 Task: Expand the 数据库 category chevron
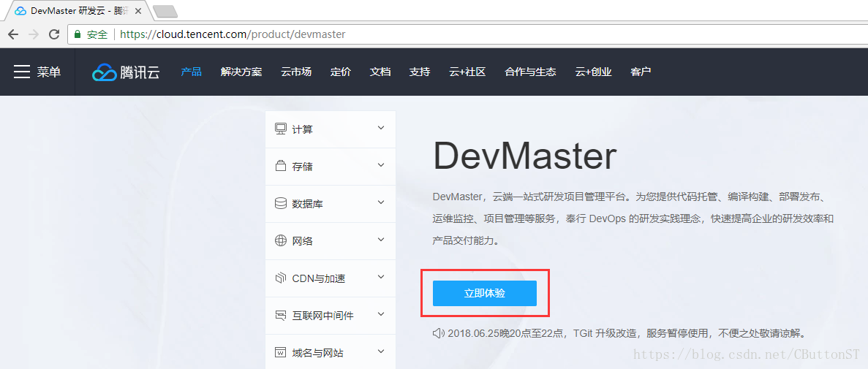(381, 202)
